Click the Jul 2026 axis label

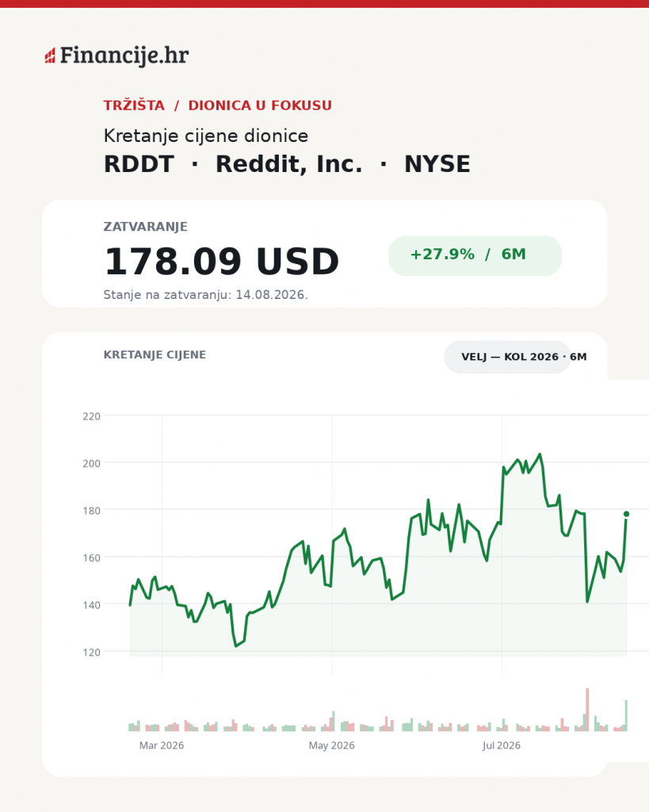502,745
